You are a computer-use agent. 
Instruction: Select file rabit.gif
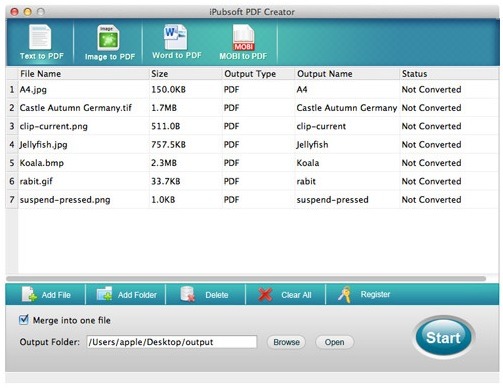[x=36, y=181]
